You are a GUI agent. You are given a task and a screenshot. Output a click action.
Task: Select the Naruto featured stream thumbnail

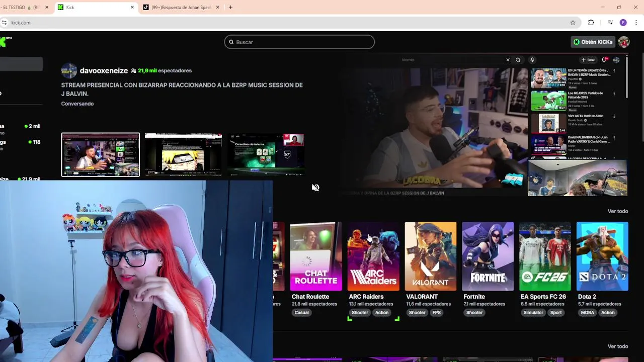183,155
